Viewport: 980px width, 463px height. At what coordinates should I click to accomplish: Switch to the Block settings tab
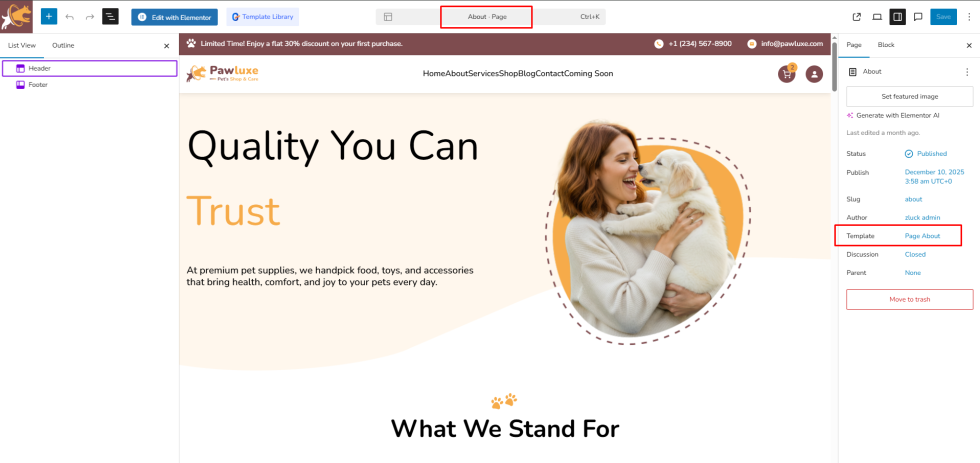pos(886,45)
